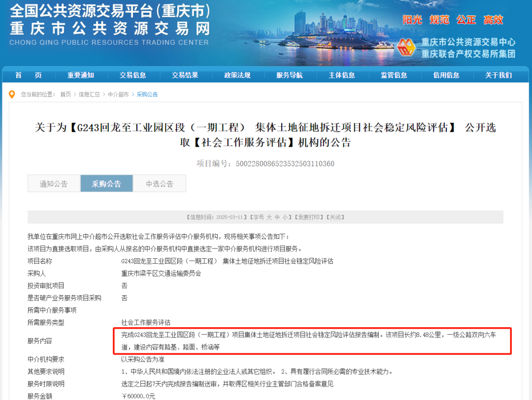The image size is (532, 400).
Task: Open the 重要通知 menu
Action: (81, 75)
